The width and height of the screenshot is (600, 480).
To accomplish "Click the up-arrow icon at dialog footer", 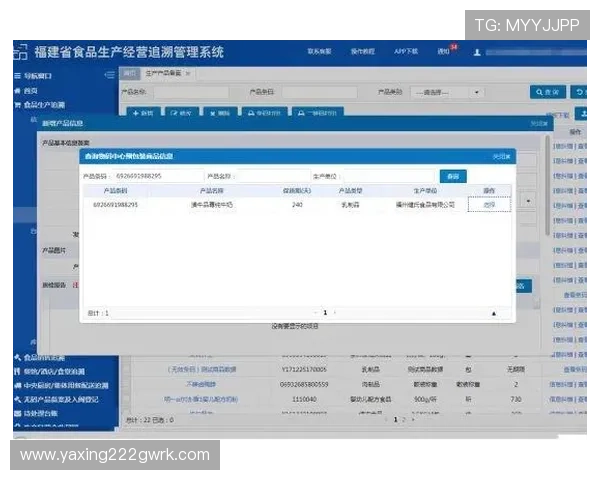I will point(494,313).
